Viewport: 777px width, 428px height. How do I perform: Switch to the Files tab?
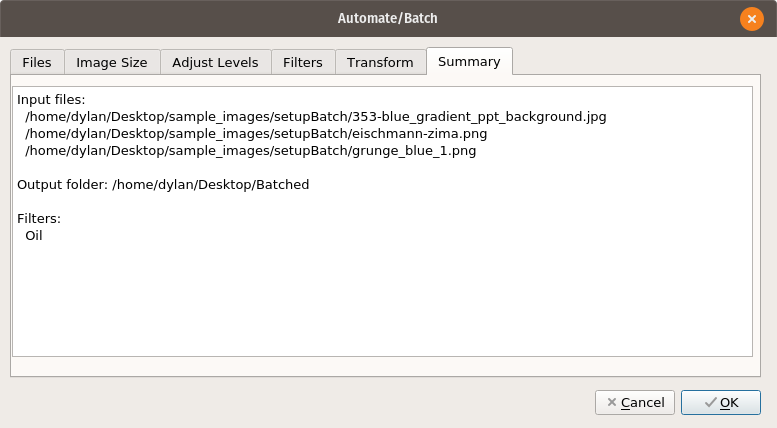pos(37,62)
